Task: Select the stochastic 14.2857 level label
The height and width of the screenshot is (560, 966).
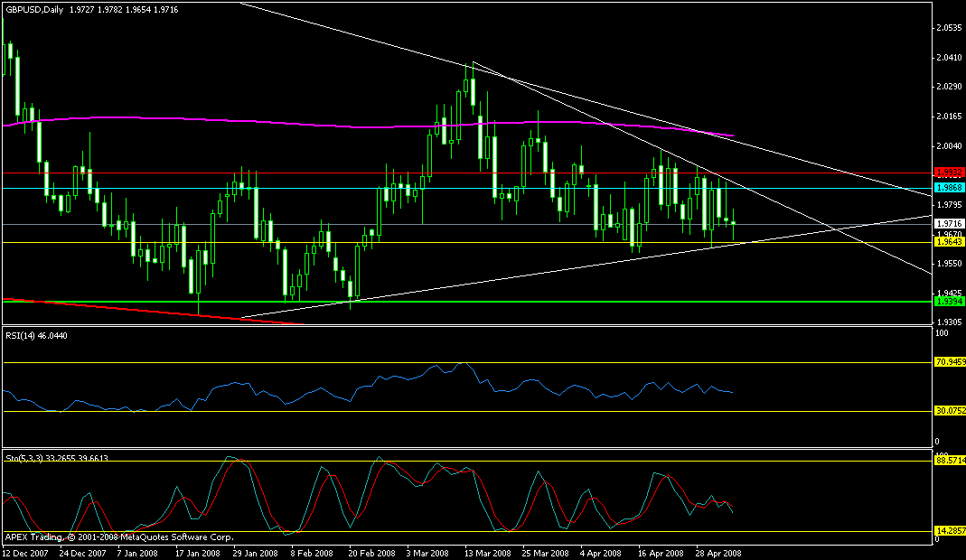Action: coord(948,531)
